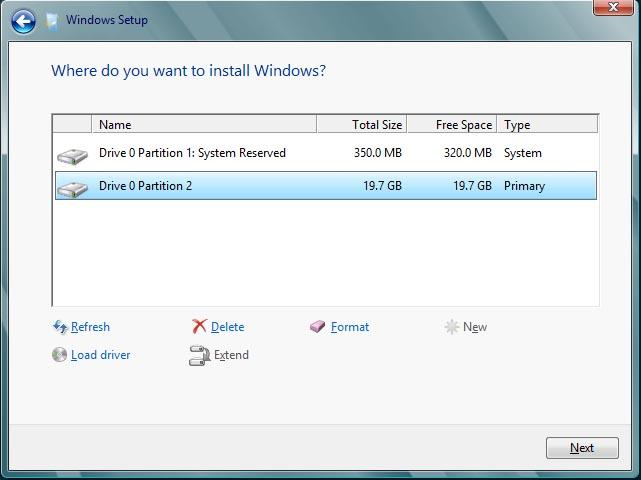Click the Load driver disc icon
The image size is (641, 480).
(x=60, y=355)
